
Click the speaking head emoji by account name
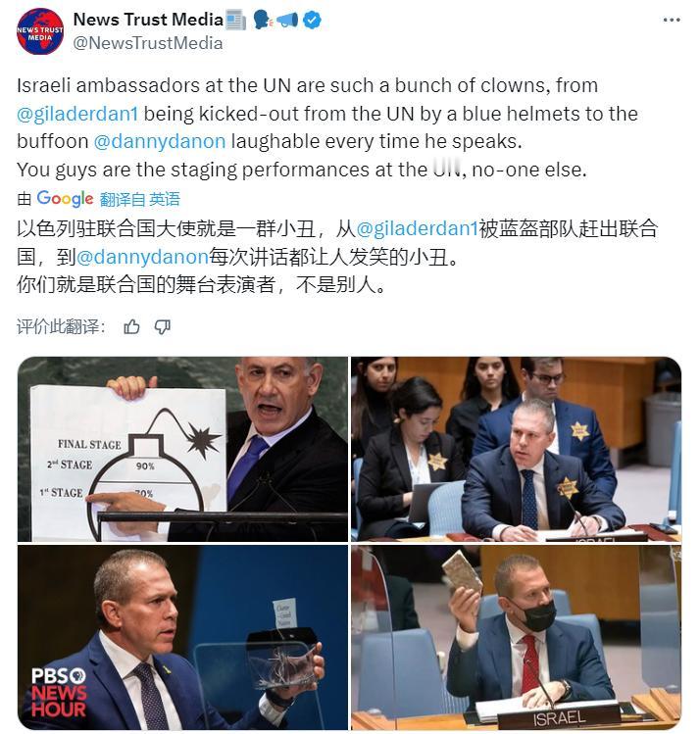(x=263, y=21)
